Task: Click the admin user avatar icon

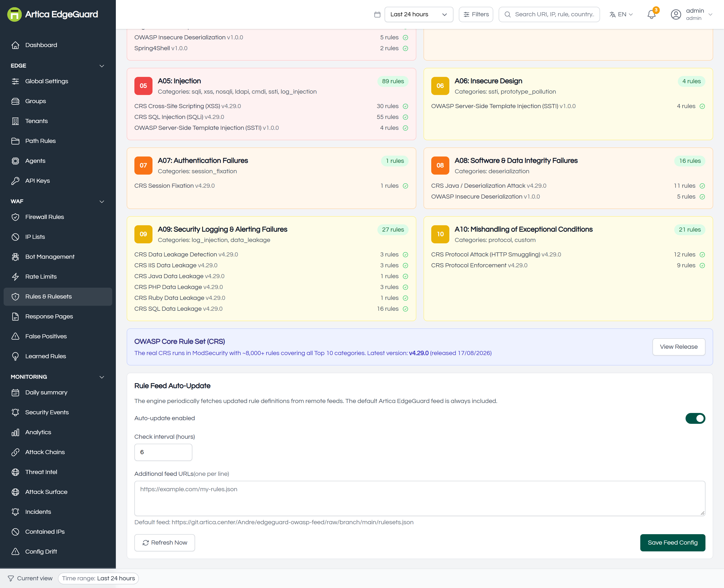Action: click(676, 14)
